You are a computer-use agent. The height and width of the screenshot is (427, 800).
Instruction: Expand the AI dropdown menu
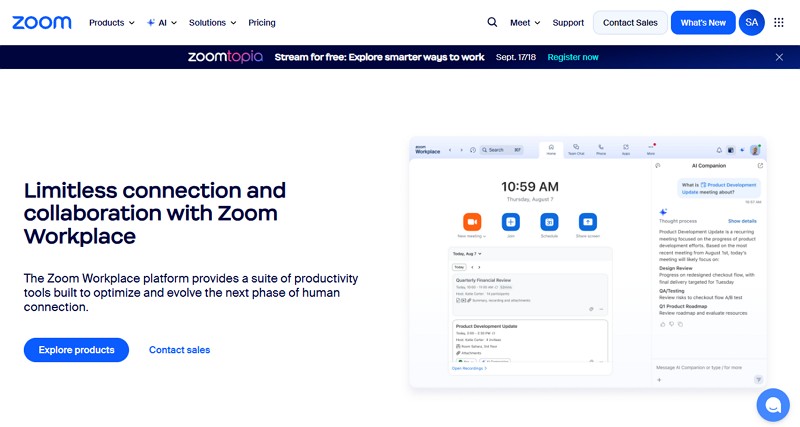tap(162, 22)
